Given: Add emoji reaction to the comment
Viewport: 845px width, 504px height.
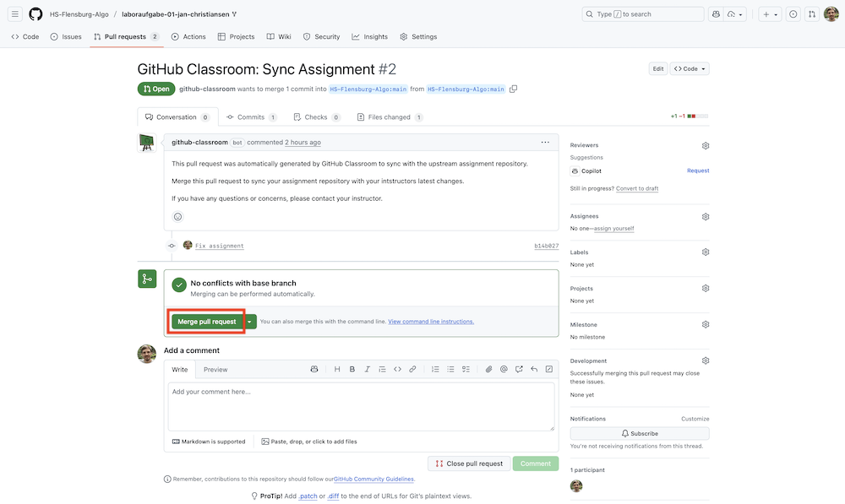Looking at the screenshot, I should coord(177,217).
